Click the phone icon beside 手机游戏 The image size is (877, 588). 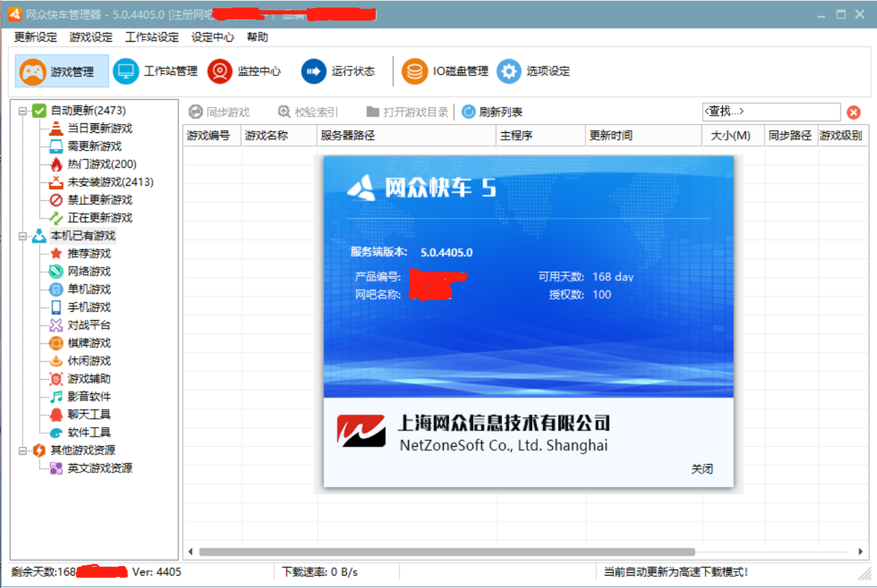(56, 307)
